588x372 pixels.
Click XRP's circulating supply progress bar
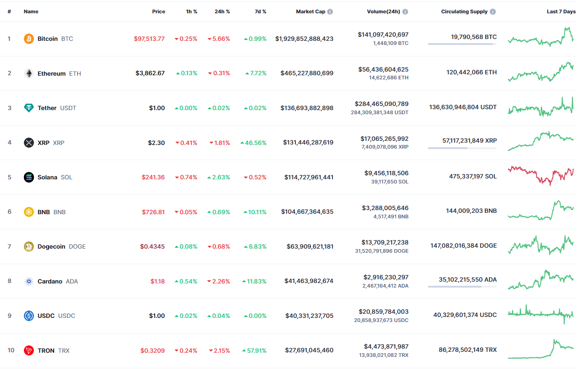click(x=462, y=148)
